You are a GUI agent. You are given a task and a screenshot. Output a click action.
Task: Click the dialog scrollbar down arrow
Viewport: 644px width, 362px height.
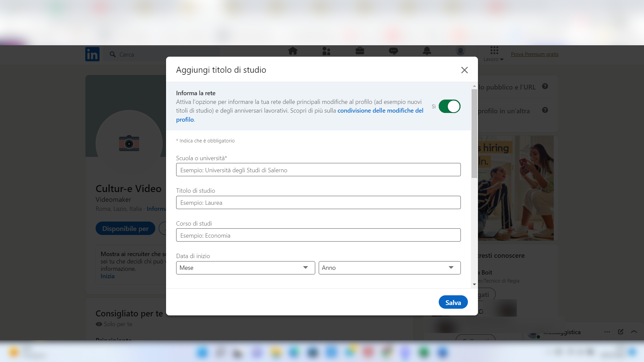pyautogui.click(x=474, y=284)
